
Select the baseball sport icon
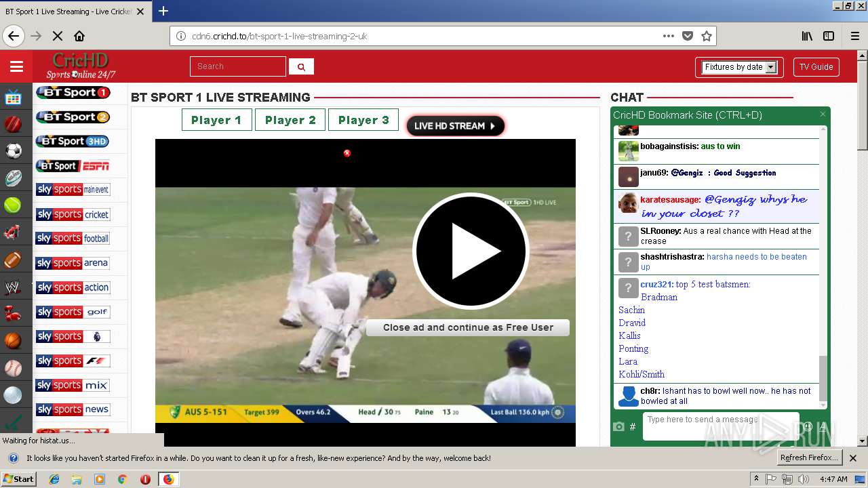click(x=13, y=368)
